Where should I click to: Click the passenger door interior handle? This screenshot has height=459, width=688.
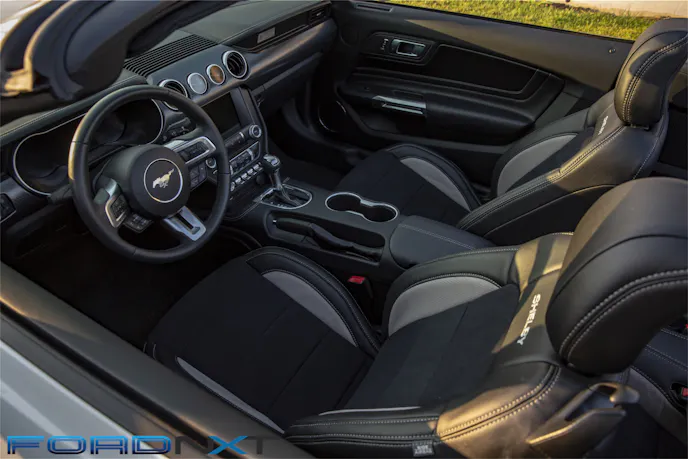407,47
